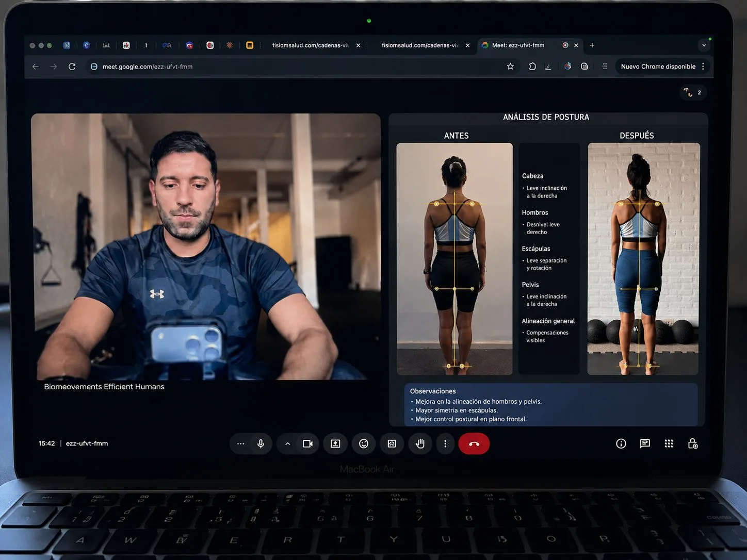Select the pinned tab with bar-chart icon

click(106, 45)
